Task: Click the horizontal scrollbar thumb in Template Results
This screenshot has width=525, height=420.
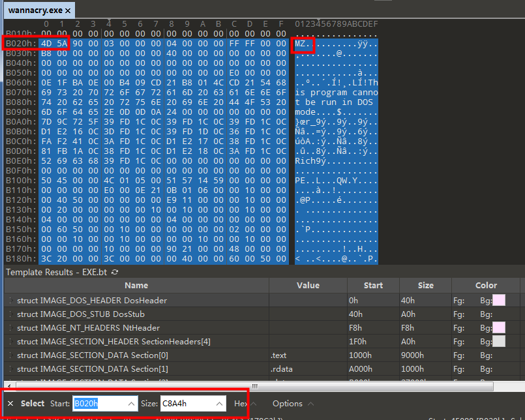Action: [x=254, y=386]
